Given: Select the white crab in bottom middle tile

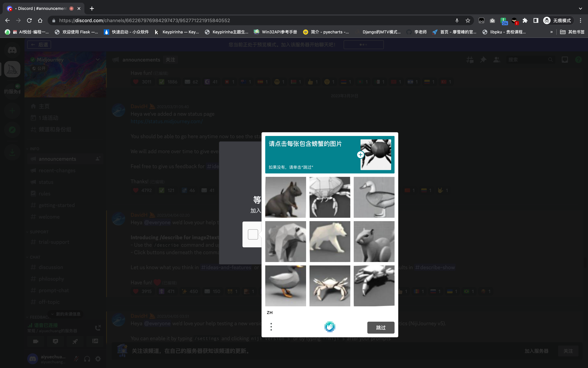Looking at the screenshot, I should pos(330,286).
